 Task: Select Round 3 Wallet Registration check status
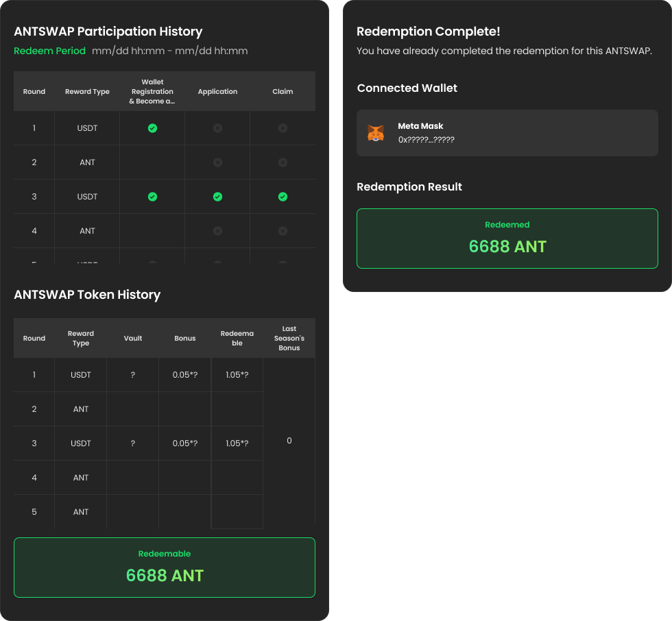(152, 197)
